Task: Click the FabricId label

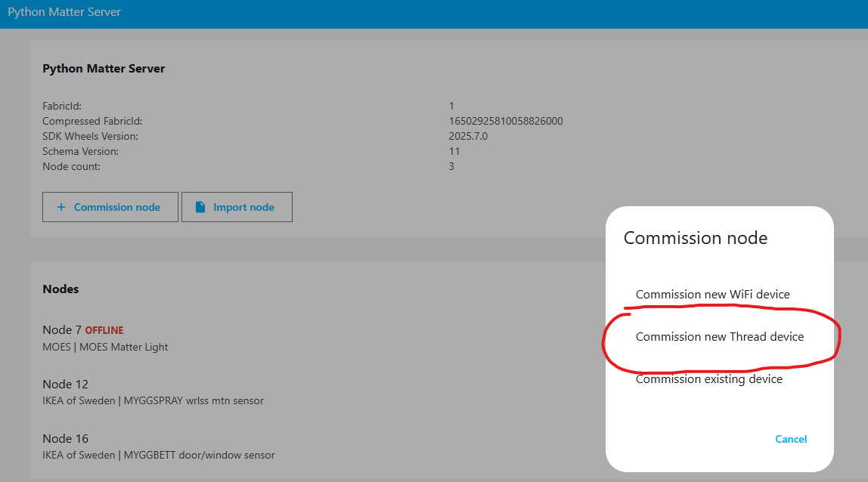Action: tap(62, 106)
